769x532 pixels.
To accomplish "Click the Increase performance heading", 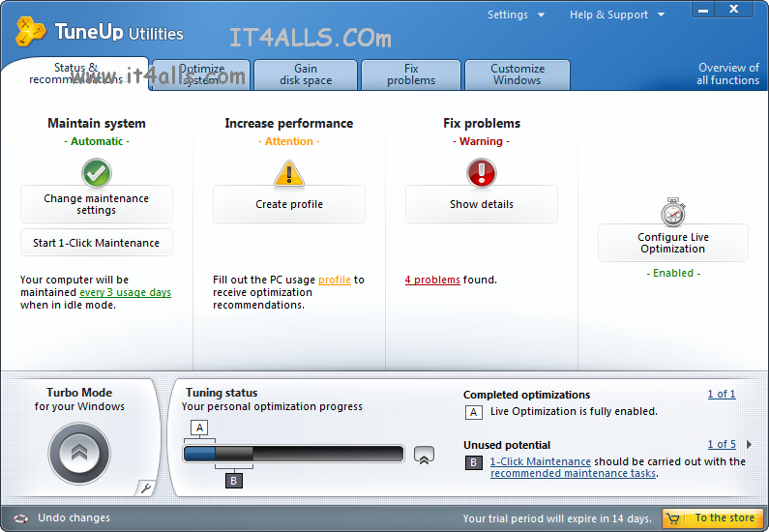I will [x=289, y=123].
